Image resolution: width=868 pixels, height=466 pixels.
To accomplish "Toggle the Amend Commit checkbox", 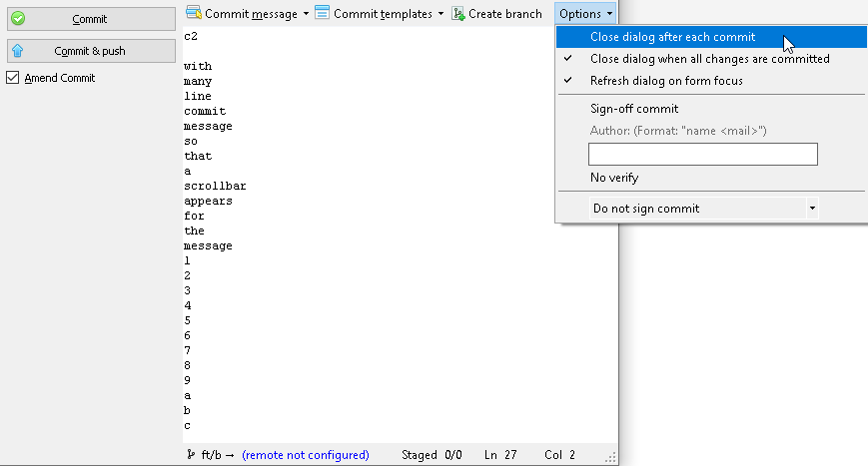I will coord(12,78).
